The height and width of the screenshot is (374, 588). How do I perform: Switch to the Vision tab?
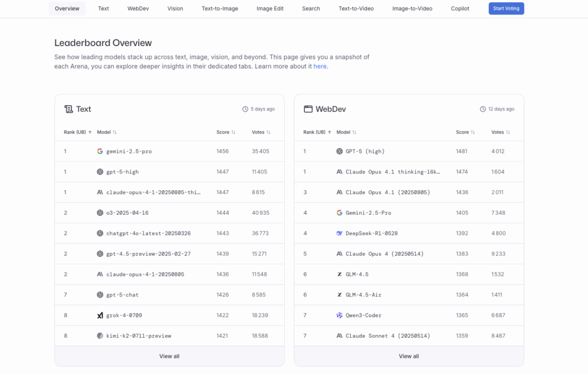pos(175,9)
